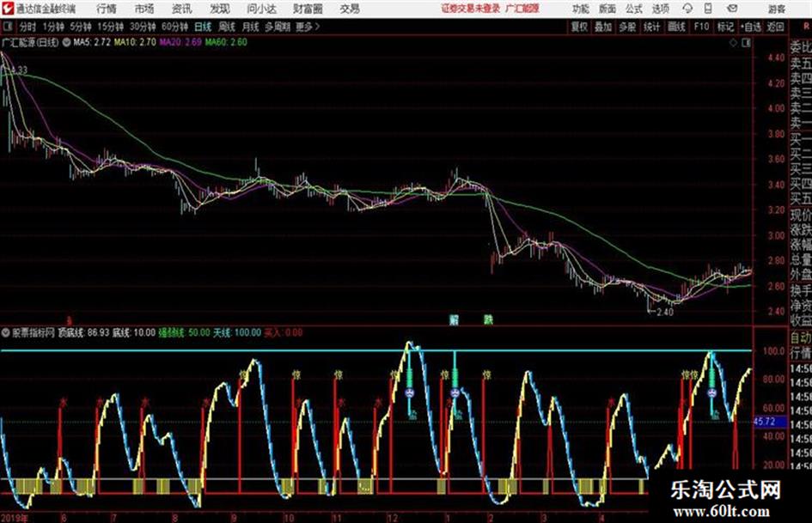812x523 pixels.
Task: Click the 游客 user account label
Action: pyautogui.click(x=777, y=9)
